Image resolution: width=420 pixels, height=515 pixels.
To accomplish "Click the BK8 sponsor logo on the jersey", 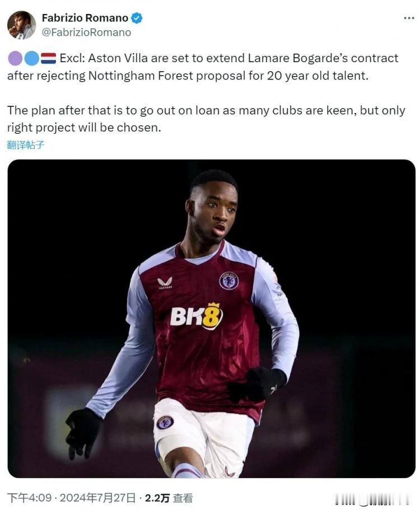I will 196,316.
